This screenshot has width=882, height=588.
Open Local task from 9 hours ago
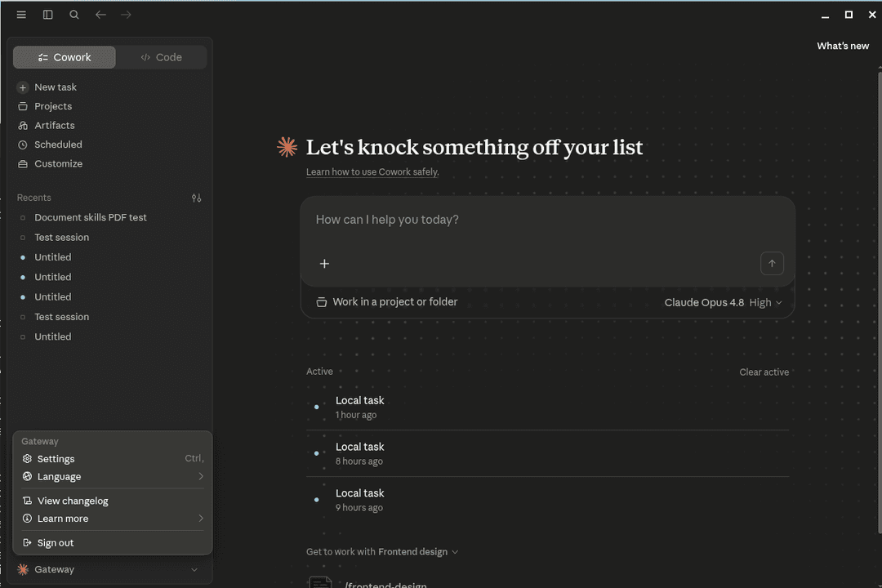(x=547, y=500)
